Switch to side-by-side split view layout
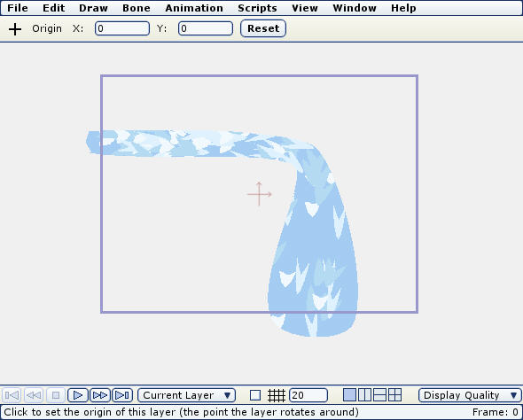The image size is (523, 420). click(364, 395)
